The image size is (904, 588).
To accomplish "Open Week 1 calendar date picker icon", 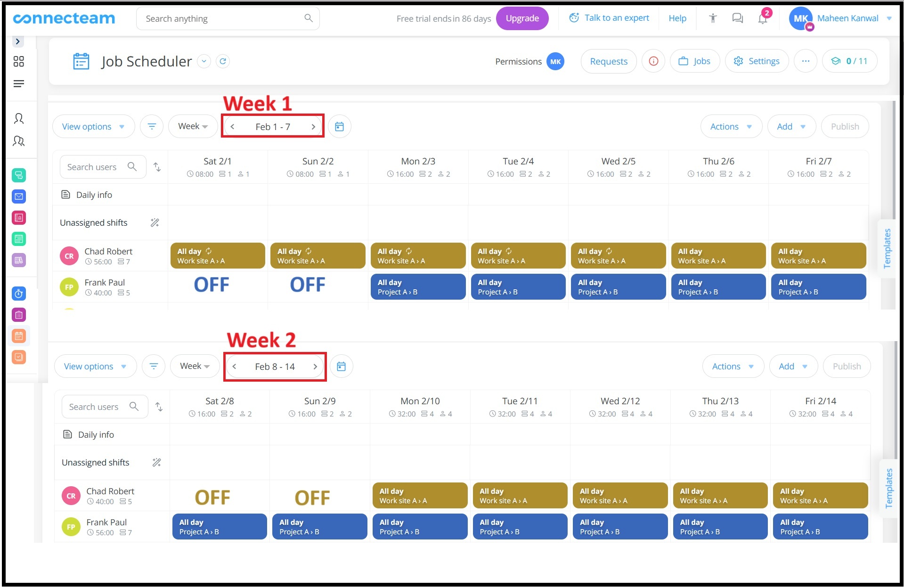I will (340, 126).
